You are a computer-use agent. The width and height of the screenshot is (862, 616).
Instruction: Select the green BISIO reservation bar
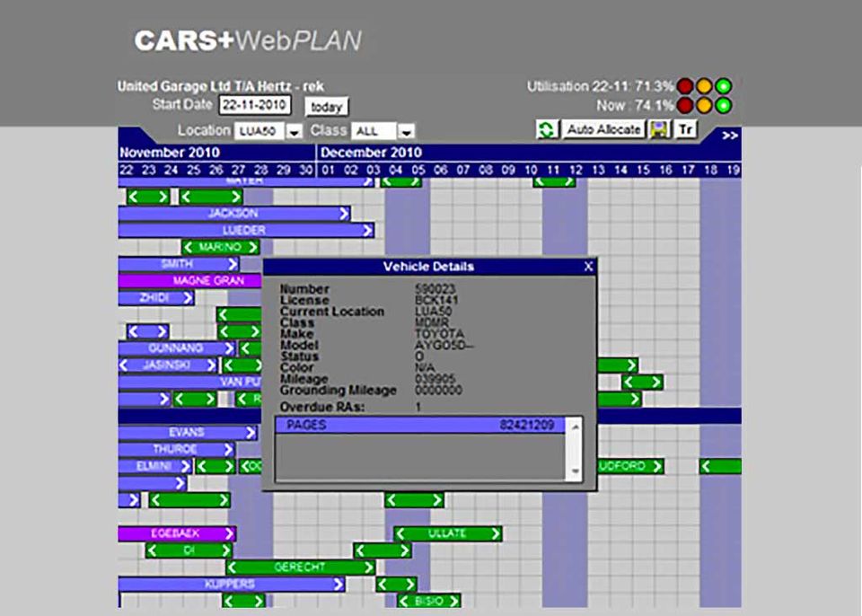pyautogui.click(x=429, y=601)
